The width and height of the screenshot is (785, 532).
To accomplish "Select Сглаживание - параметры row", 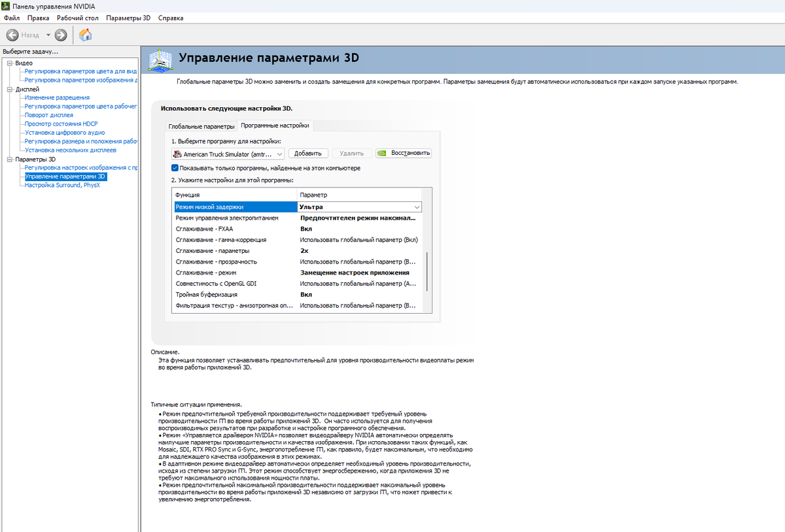I will click(298, 251).
